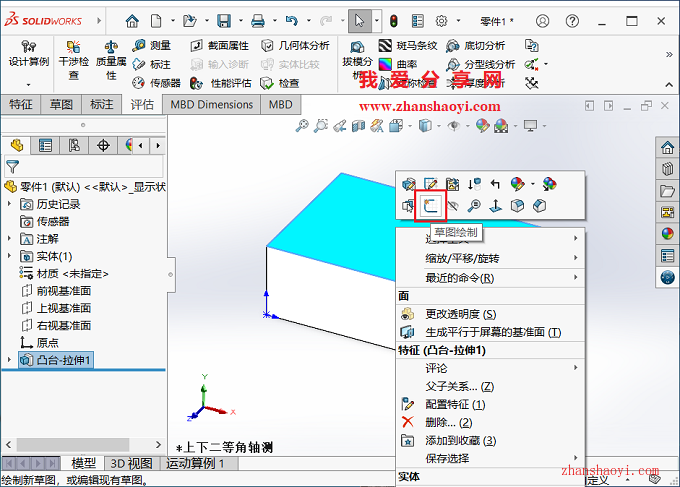The height and width of the screenshot is (487, 680).
Task: Expand the 实体(1) tree node
Action: tap(9, 256)
